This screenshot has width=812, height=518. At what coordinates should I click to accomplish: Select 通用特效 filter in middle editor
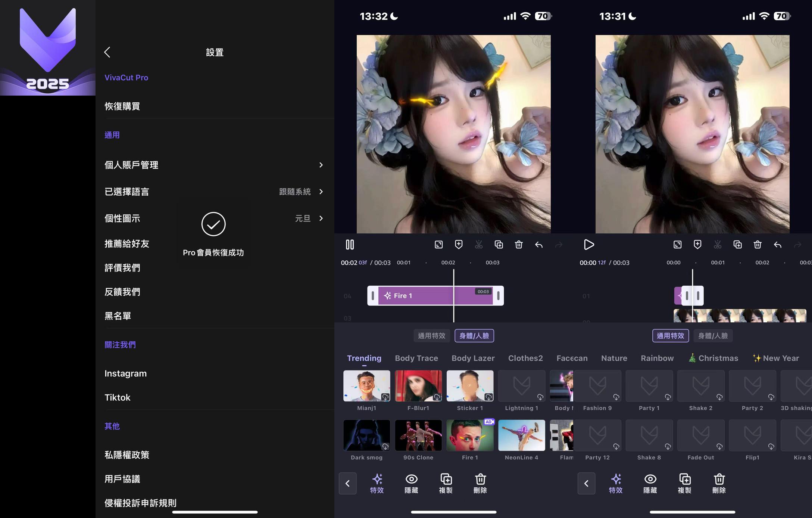[x=432, y=336]
